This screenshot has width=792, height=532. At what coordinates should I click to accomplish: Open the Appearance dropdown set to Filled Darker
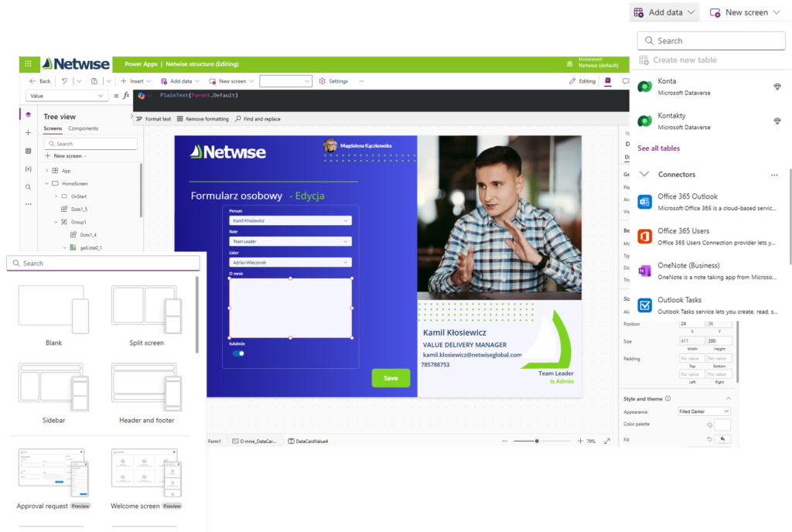click(704, 411)
